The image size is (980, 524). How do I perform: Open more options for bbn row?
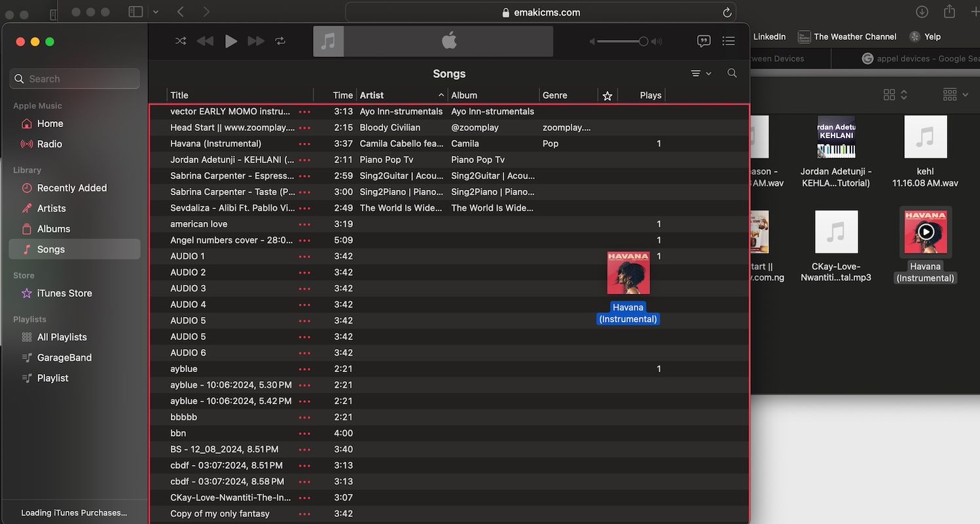tap(304, 433)
